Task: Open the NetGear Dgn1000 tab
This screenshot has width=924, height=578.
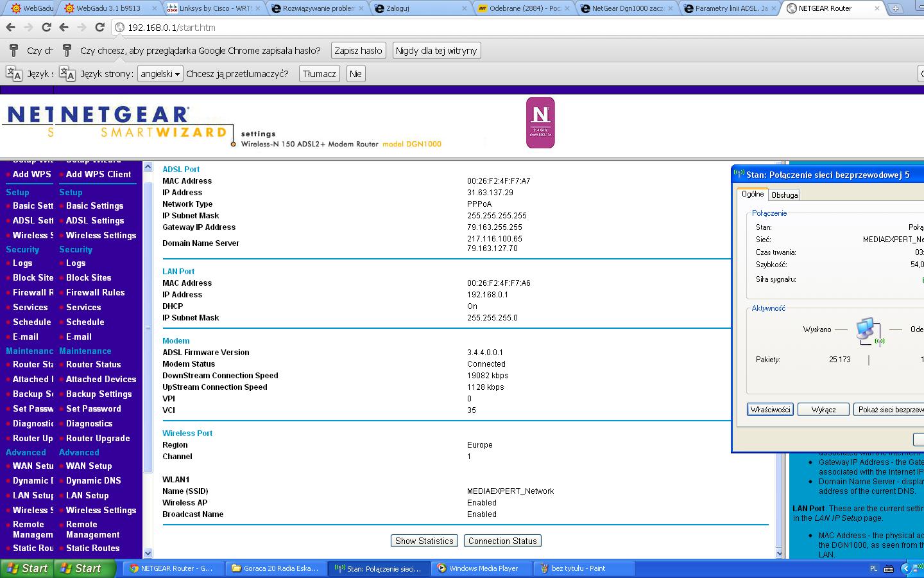Action: [626, 8]
